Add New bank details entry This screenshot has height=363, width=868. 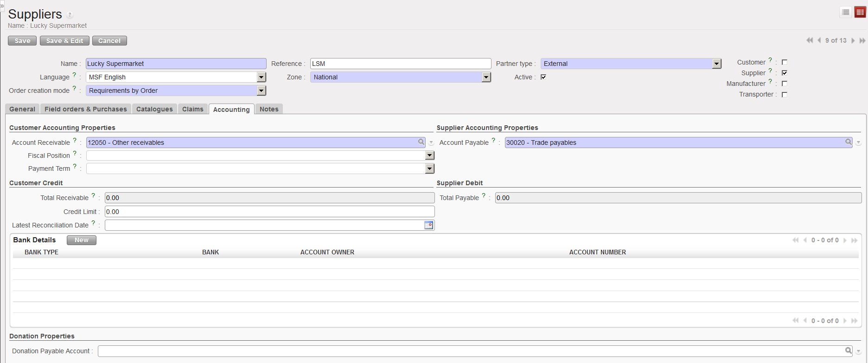82,240
